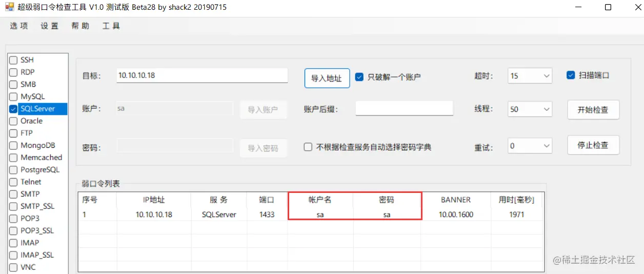
Task: Sort by the 密码 column header
Action: point(387,200)
